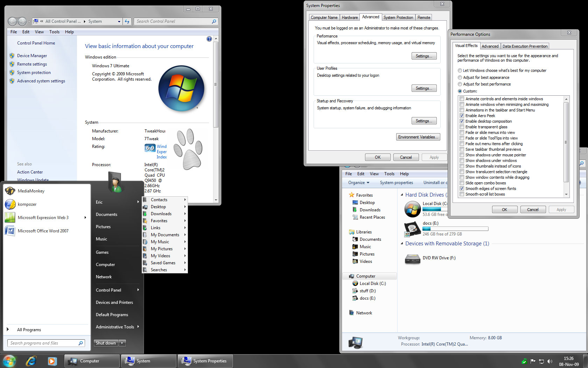Open Control Panel help icon

[209, 39]
